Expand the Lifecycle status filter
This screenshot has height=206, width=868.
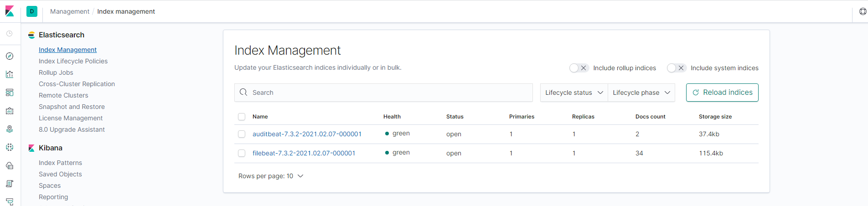click(573, 93)
